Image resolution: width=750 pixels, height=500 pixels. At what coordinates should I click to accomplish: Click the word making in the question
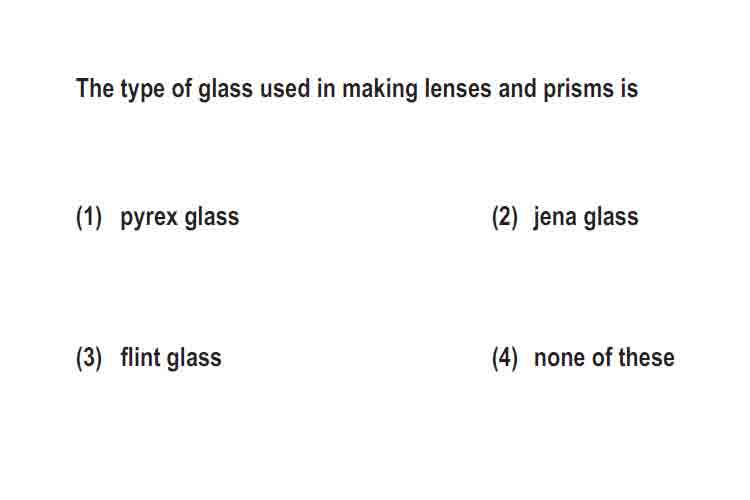coord(380,89)
